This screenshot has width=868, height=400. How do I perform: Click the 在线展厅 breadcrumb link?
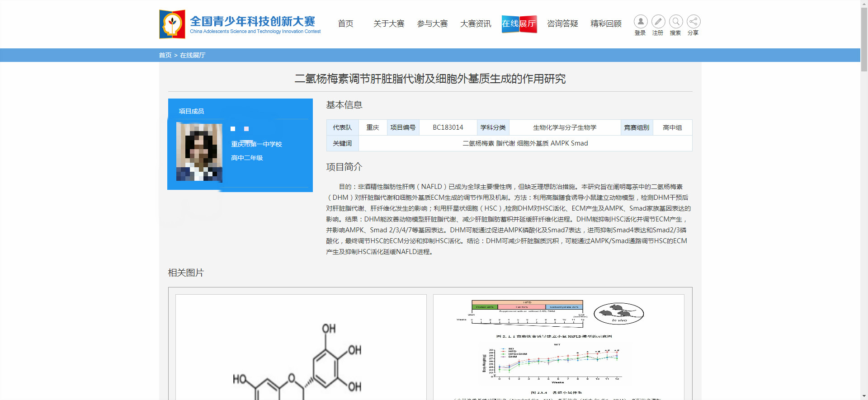coord(193,55)
